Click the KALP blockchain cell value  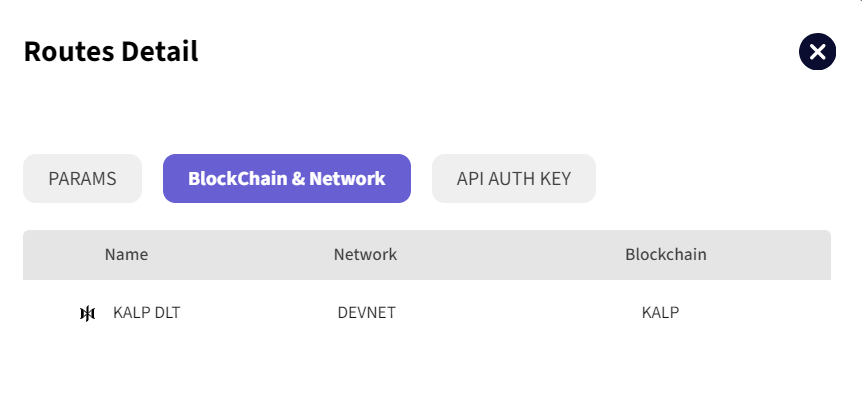click(660, 313)
